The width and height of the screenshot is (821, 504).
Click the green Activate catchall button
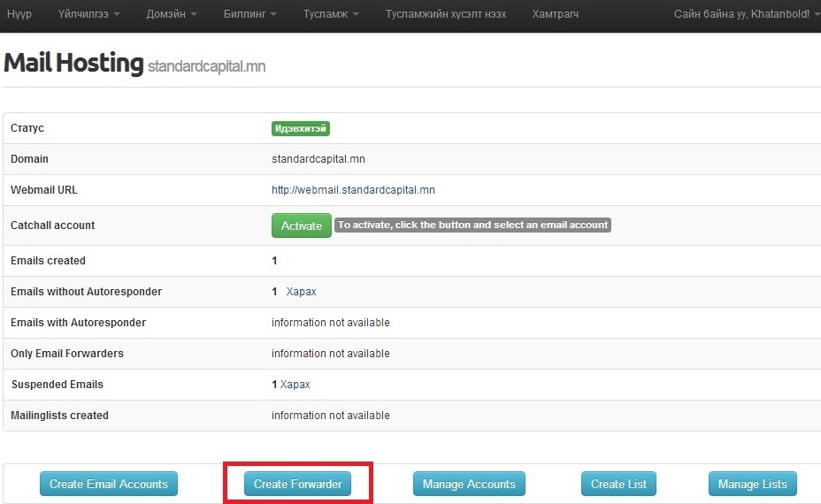point(301,225)
